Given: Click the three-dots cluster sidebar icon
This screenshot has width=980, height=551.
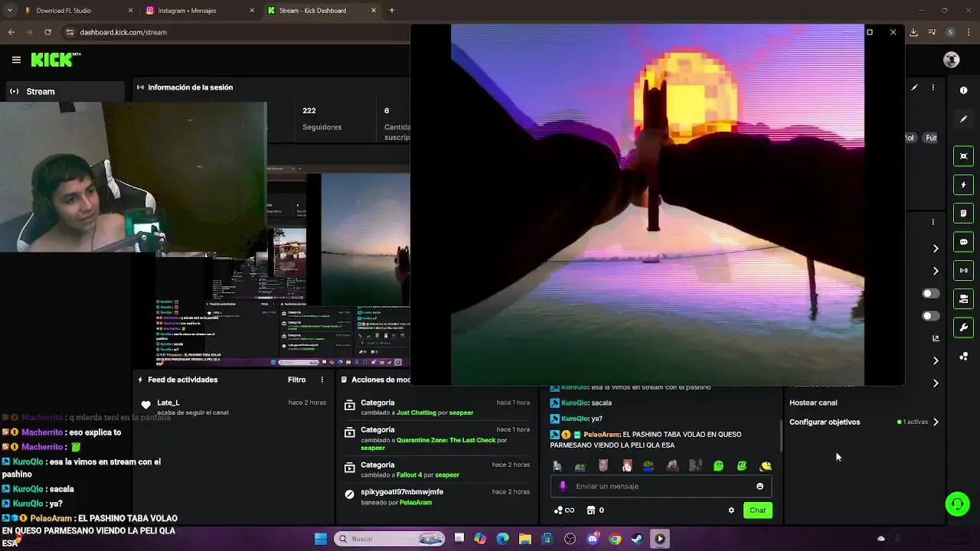Looking at the screenshot, I should pos(963,357).
